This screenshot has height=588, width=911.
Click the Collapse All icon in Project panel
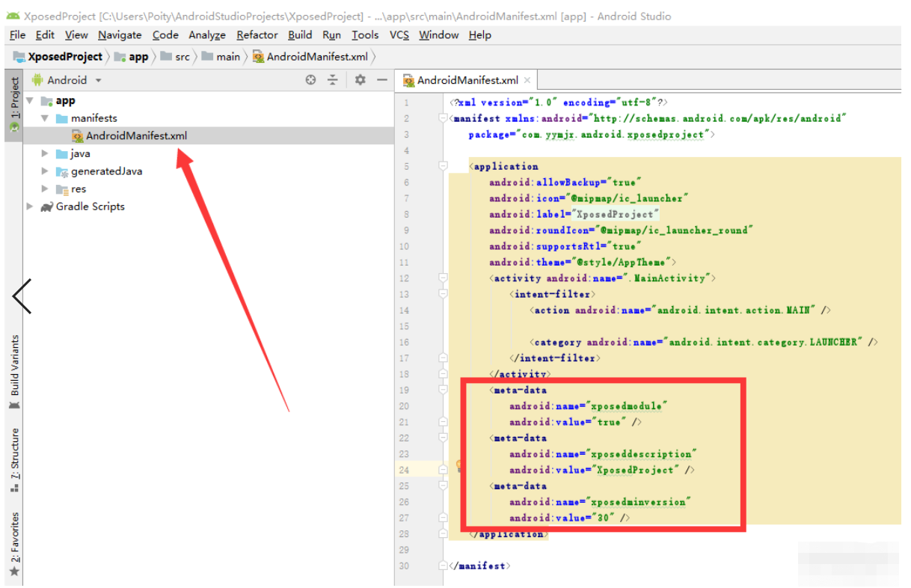click(x=333, y=80)
